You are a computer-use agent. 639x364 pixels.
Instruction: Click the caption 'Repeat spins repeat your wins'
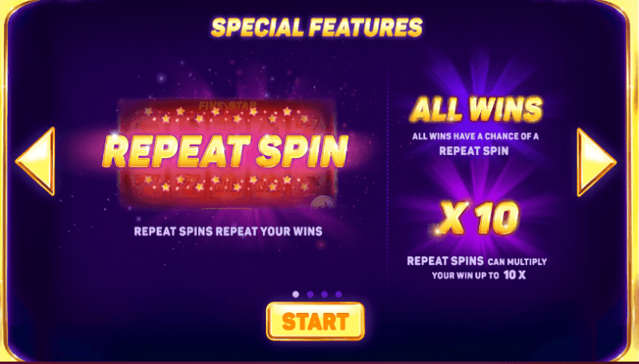pos(228,231)
